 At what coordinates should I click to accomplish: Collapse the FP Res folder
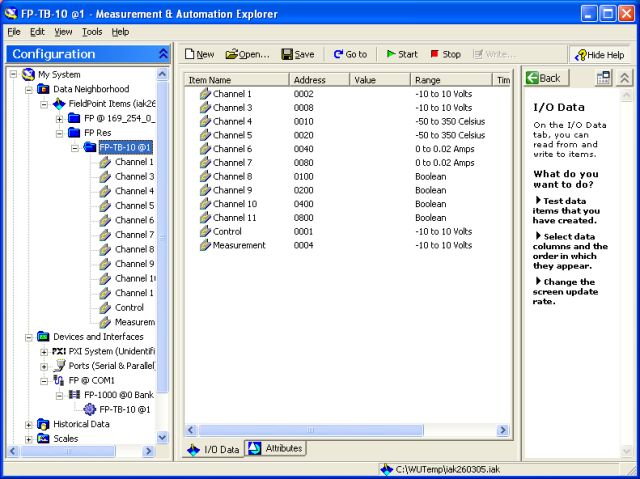pyautogui.click(x=60, y=133)
